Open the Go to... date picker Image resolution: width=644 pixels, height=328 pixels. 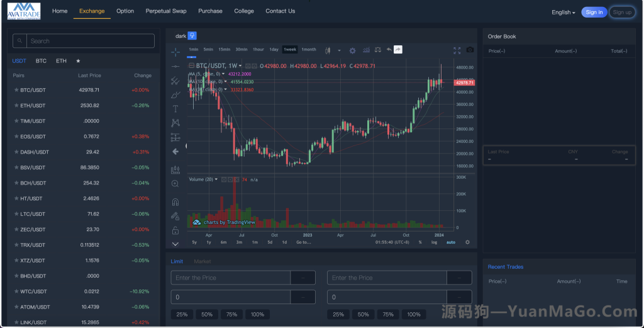point(304,242)
